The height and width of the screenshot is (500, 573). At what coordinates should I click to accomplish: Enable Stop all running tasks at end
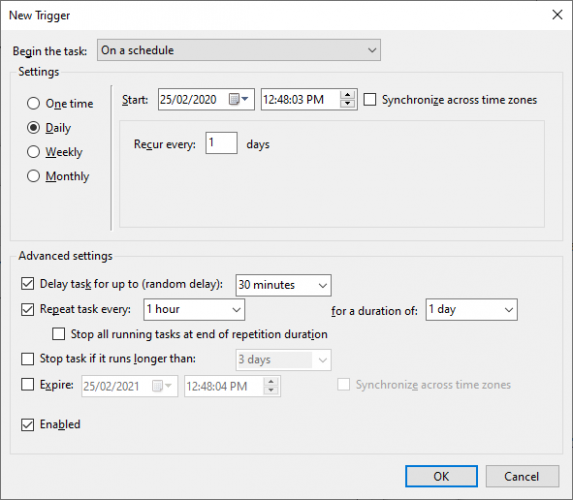pos(58,334)
